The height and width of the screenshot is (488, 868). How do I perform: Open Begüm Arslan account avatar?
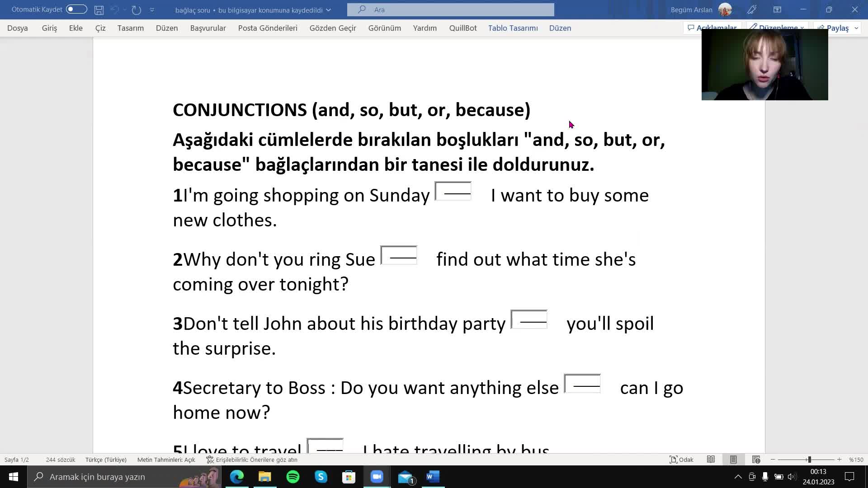(725, 9)
